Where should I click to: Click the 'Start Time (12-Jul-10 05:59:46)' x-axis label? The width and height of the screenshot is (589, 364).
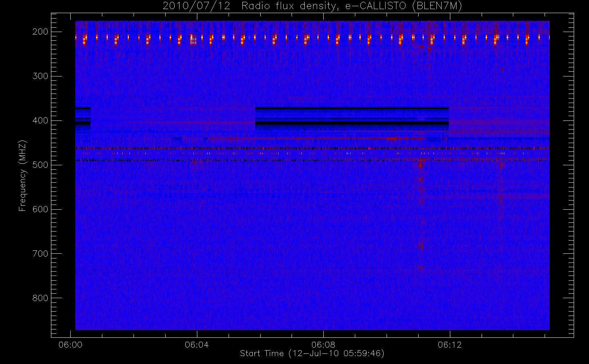pyautogui.click(x=312, y=353)
